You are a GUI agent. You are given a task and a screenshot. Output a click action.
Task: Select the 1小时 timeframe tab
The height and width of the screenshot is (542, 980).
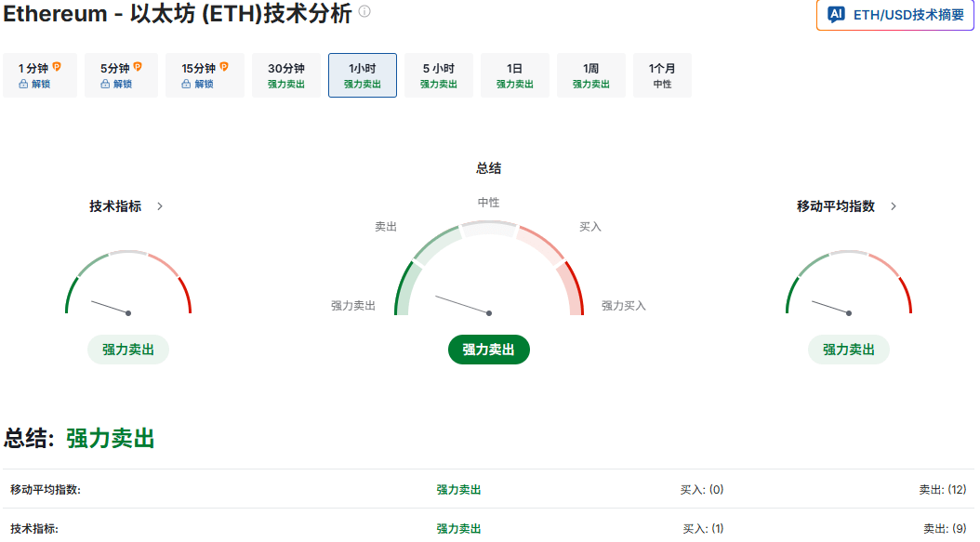[x=363, y=75]
